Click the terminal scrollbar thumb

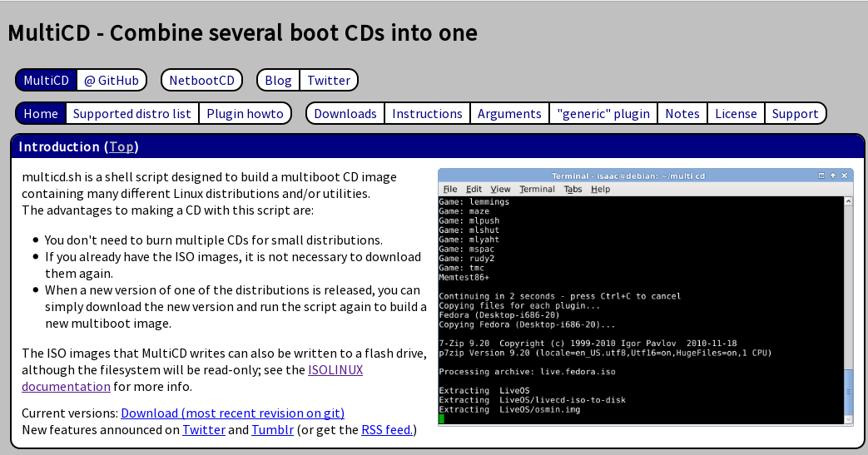(x=849, y=391)
